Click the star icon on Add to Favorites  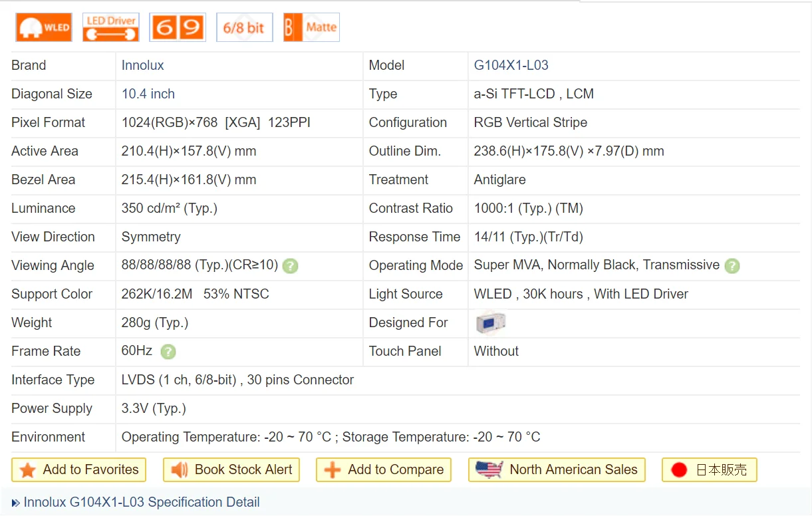pyautogui.click(x=27, y=470)
